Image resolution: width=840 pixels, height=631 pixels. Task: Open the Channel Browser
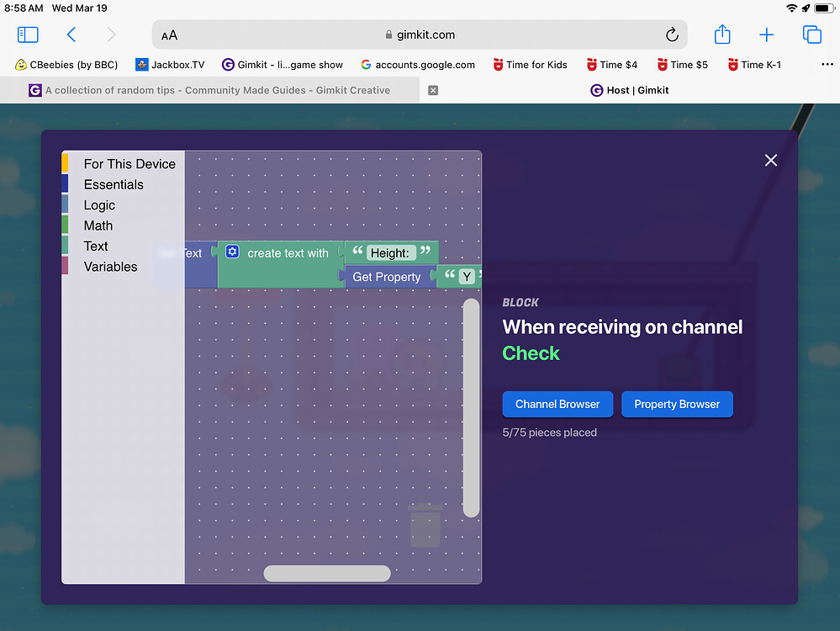(x=557, y=404)
